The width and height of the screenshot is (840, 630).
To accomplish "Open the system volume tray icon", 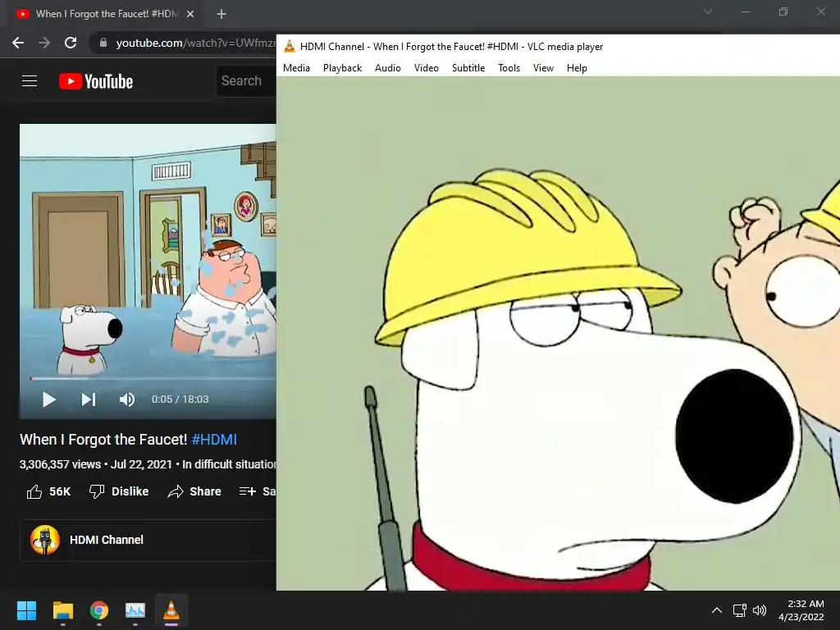I will (760, 610).
